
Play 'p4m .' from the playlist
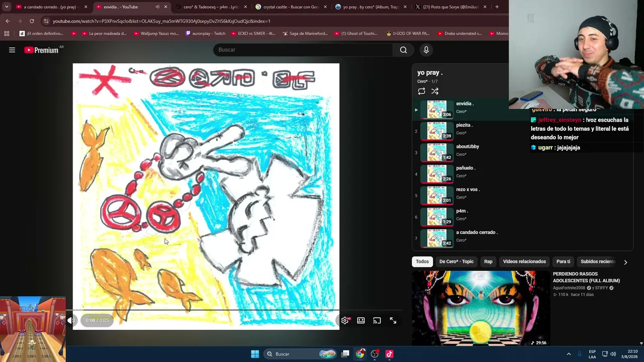(522, 217)
